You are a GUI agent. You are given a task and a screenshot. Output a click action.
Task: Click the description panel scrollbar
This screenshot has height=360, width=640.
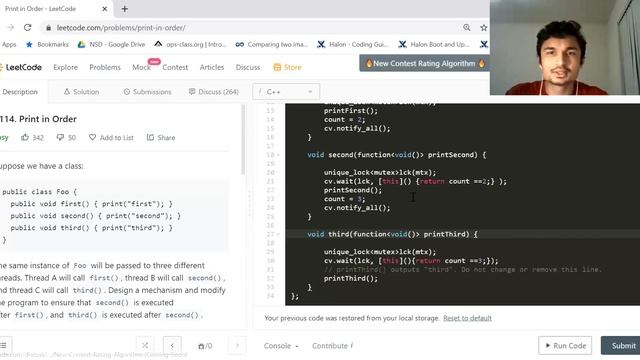click(x=243, y=140)
